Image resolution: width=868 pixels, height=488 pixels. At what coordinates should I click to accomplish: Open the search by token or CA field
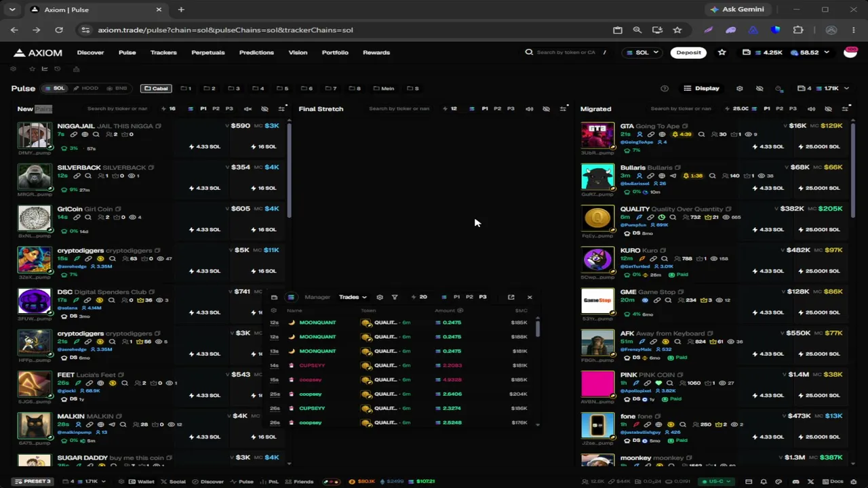point(566,52)
